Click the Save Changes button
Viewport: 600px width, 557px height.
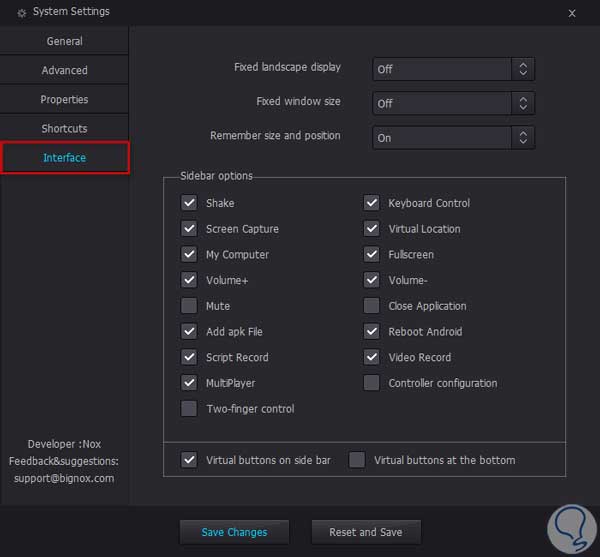tap(234, 532)
